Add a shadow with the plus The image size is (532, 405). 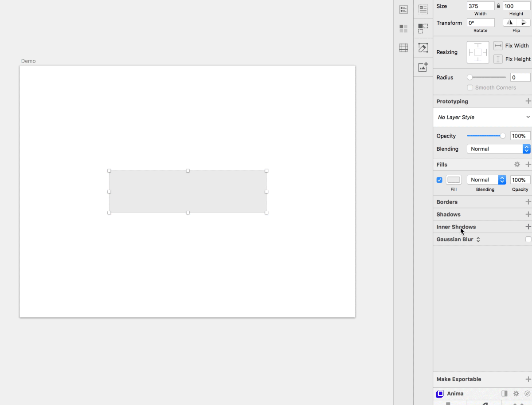coord(528,214)
